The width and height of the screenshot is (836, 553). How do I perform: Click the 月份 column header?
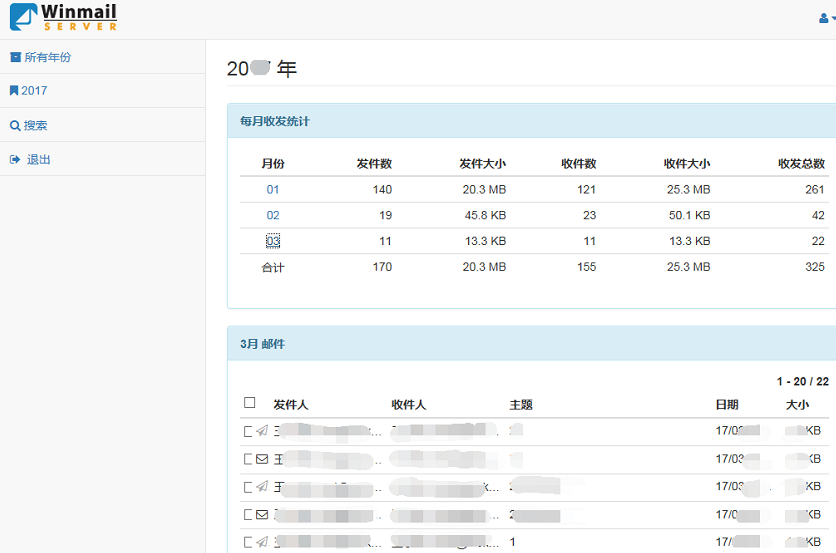pos(272,164)
